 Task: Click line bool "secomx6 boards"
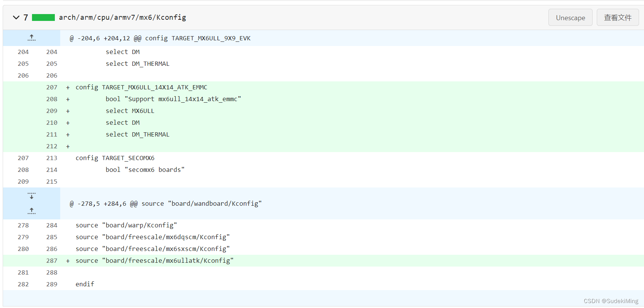(x=145, y=170)
